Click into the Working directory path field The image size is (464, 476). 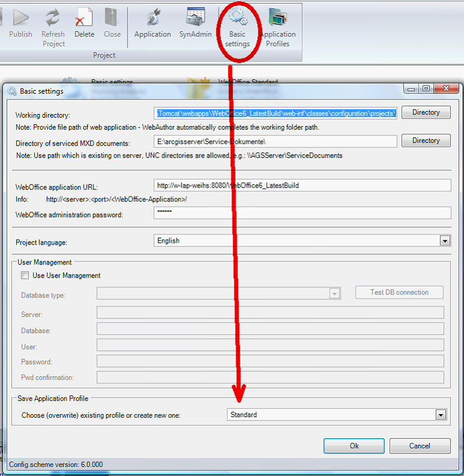[x=275, y=113]
